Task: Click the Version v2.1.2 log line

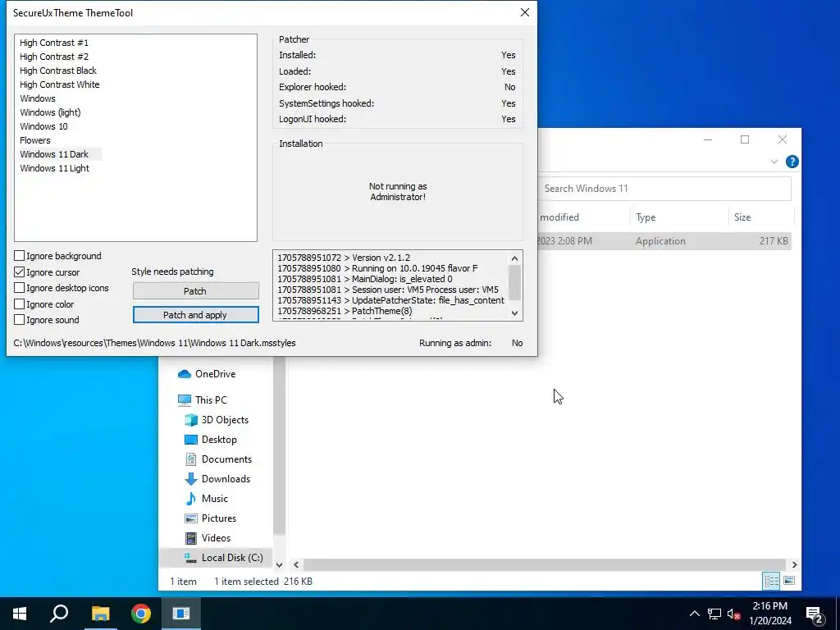Action: click(344, 257)
